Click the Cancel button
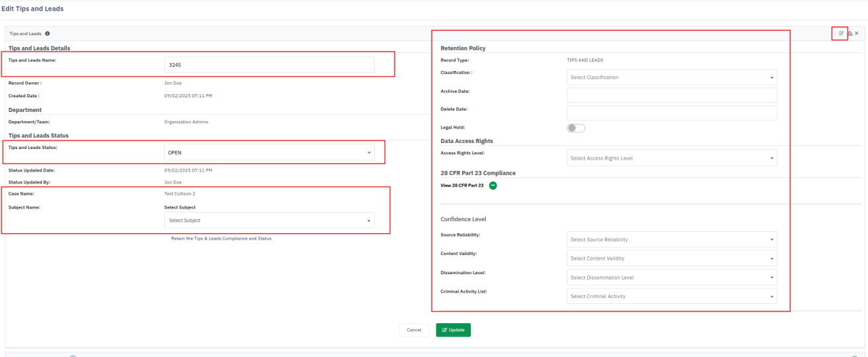868x357 pixels. [414, 330]
